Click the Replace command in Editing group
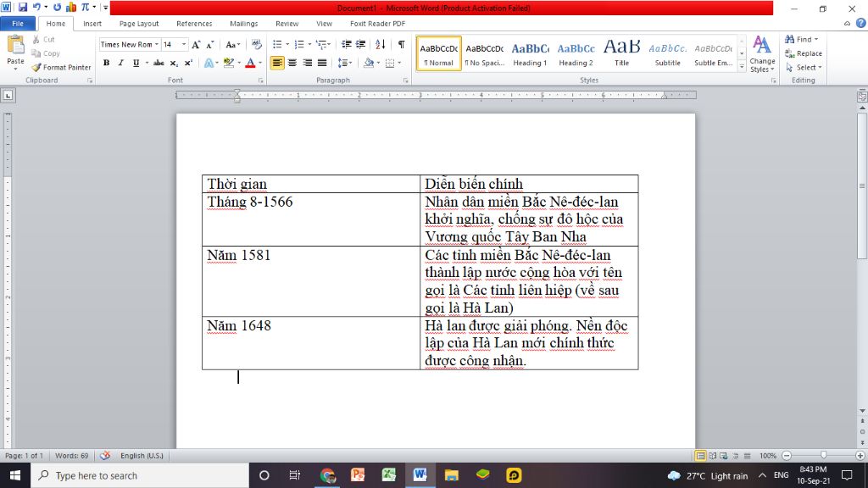 pyautogui.click(x=804, y=53)
